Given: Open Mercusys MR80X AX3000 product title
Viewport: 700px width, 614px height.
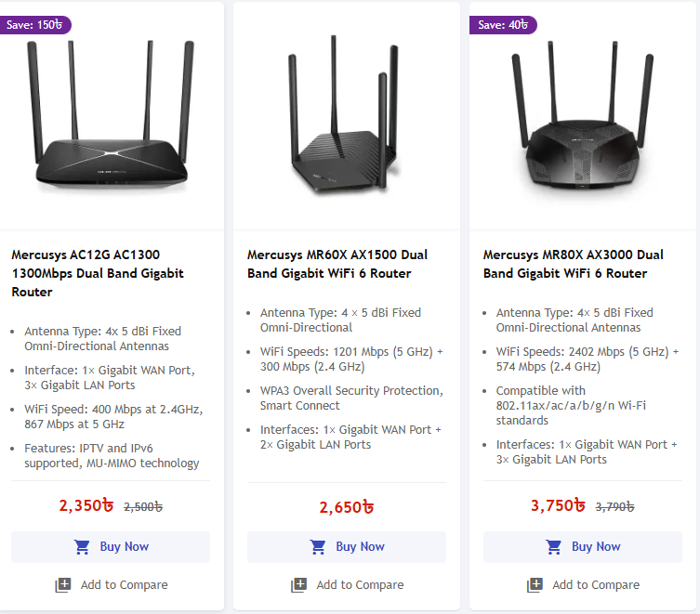Looking at the screenshot, I should 574,264.
